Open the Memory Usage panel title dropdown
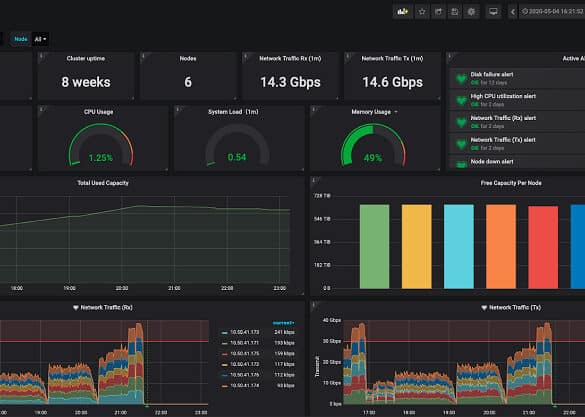Viewport: 585px width, 417px height. [x=374, y=112]
